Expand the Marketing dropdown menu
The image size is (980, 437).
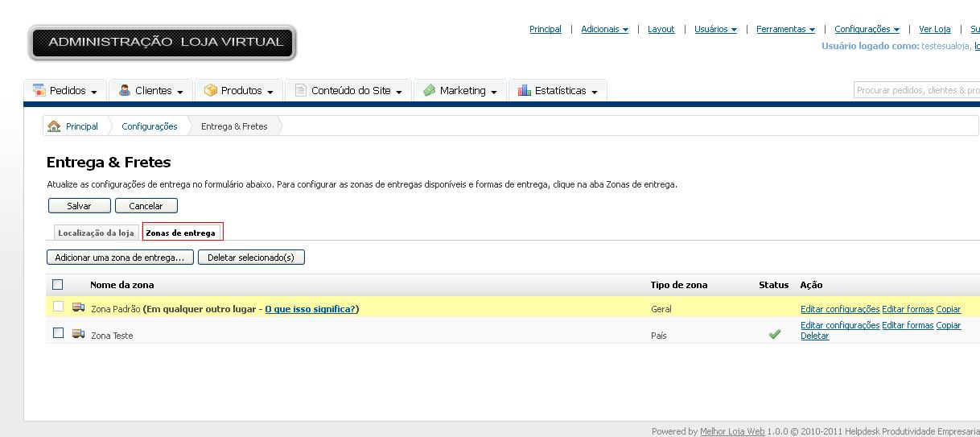click(x=460, y=91)
